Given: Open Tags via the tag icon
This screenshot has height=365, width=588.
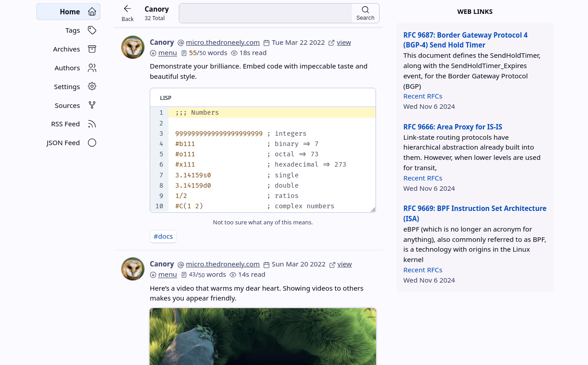Looking at the screenshot, I should click(92, 30).
